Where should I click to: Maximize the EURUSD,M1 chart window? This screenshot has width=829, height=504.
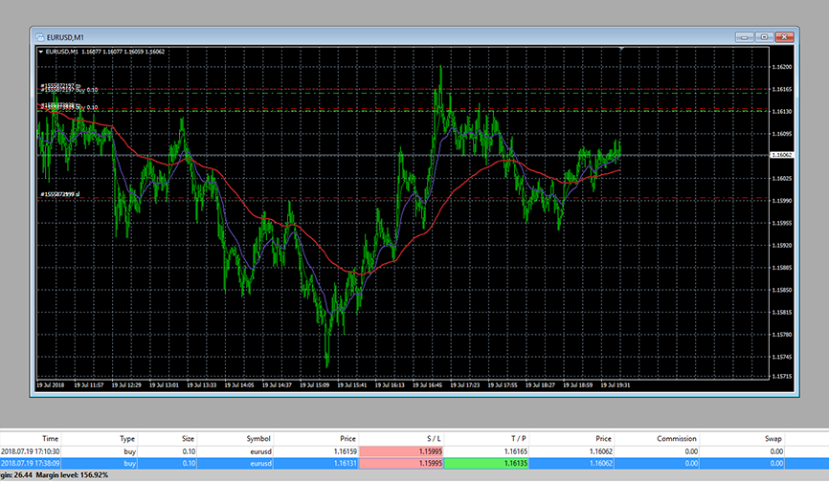coord(764,37)
